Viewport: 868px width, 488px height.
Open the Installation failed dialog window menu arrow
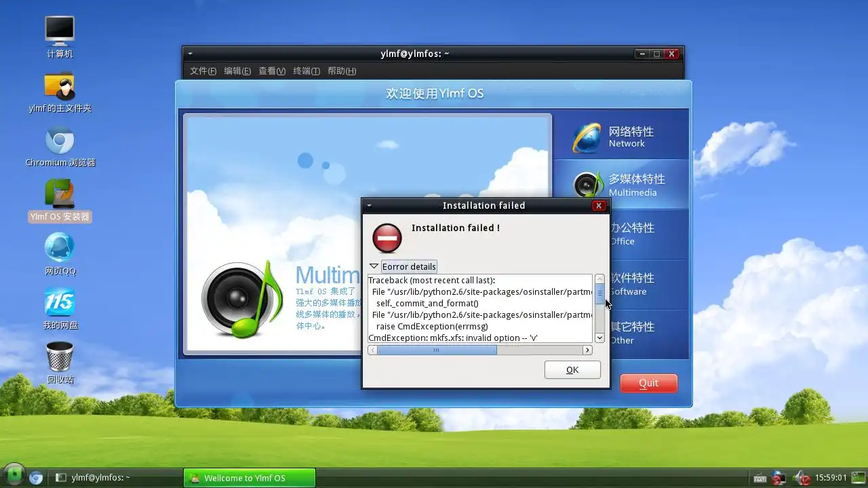pyautogui.click(x=370, y=205)
